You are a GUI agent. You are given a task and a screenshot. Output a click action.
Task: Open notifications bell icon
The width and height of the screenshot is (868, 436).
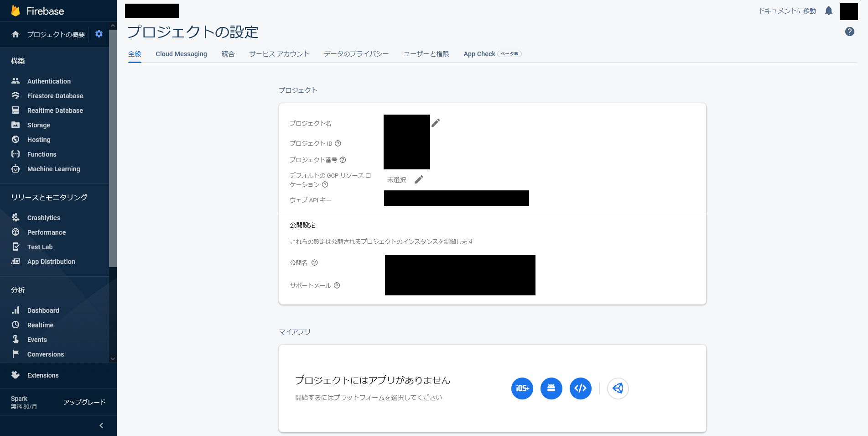pos(828,11)
